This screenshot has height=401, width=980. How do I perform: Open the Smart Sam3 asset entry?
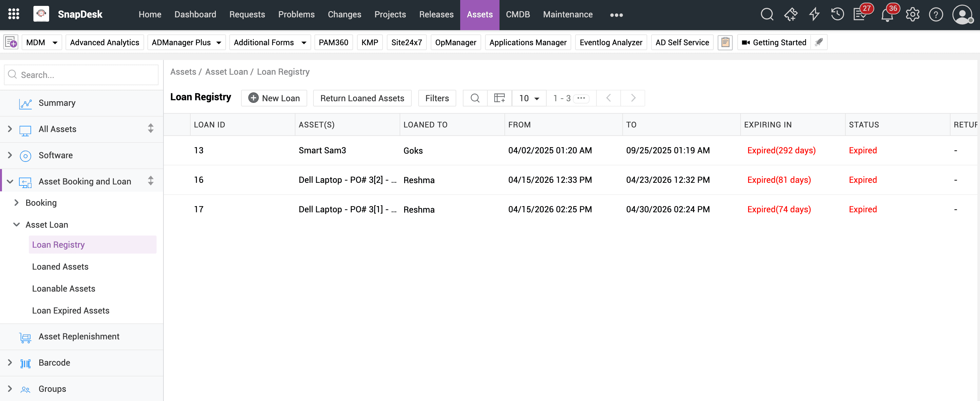point(322,150)
